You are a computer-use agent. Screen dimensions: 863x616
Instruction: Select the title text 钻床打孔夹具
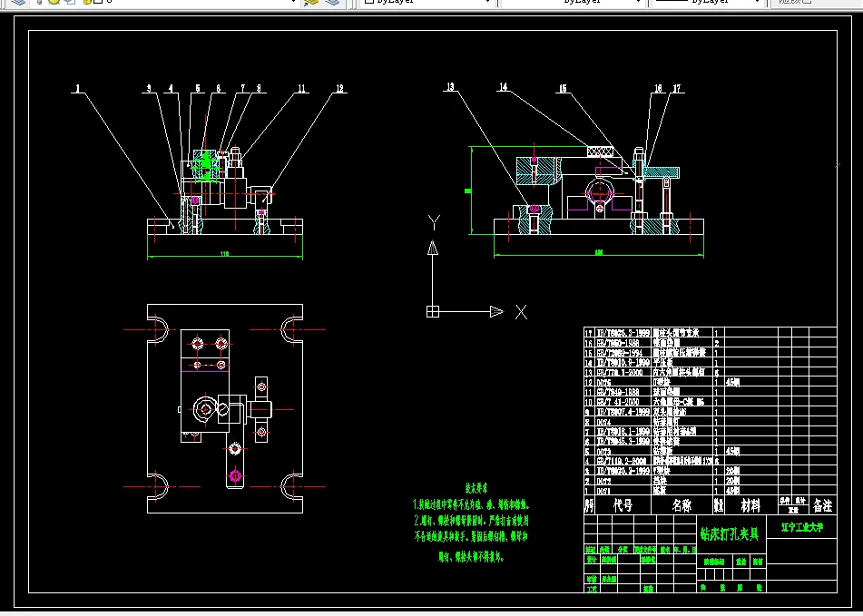click(730, 533)
